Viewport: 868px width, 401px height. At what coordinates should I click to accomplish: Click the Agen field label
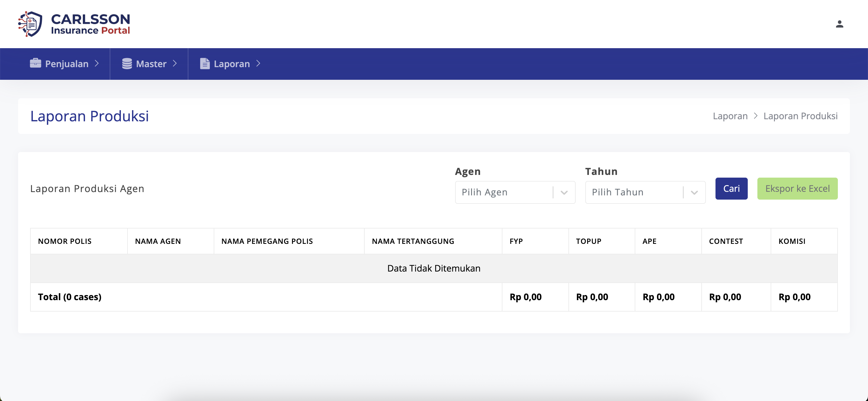point(468,171)
